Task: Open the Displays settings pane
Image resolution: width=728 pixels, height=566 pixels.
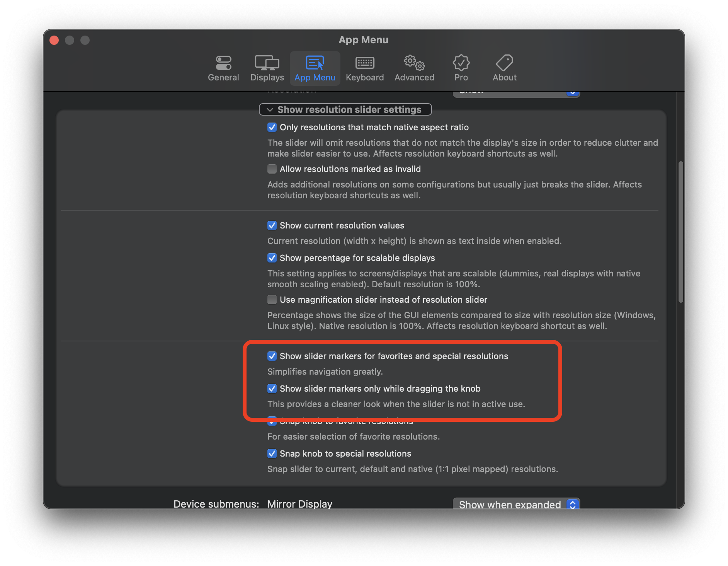Action: coord(267,68)
